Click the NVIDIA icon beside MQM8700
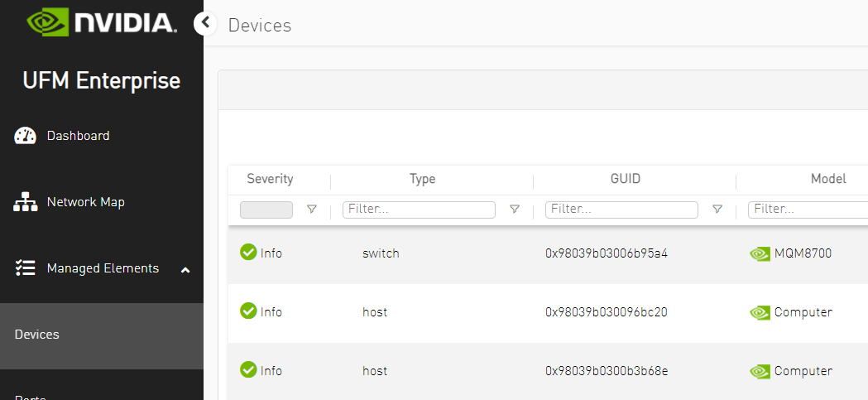868x400 pixels. [760, 253]
